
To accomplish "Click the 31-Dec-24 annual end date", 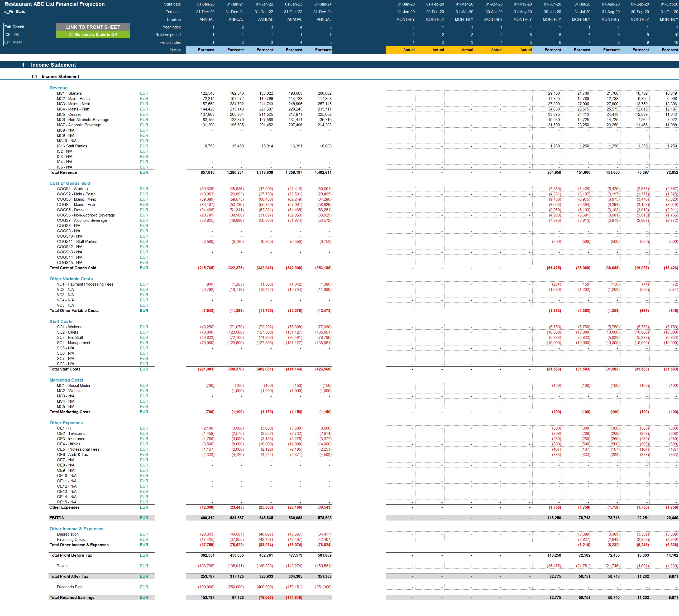I will (322, 12).
